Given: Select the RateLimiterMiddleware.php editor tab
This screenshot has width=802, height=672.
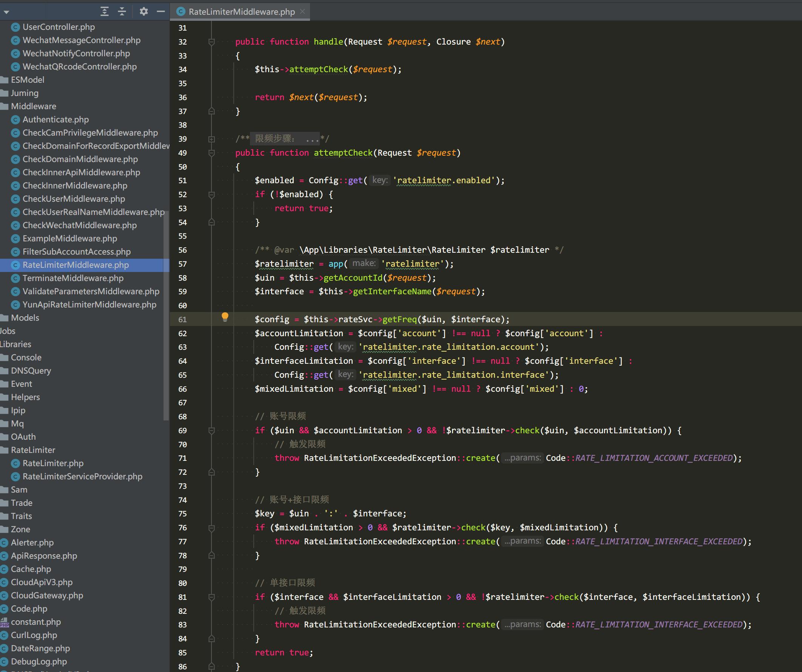Looking at the screenshot, I should 239,11.
